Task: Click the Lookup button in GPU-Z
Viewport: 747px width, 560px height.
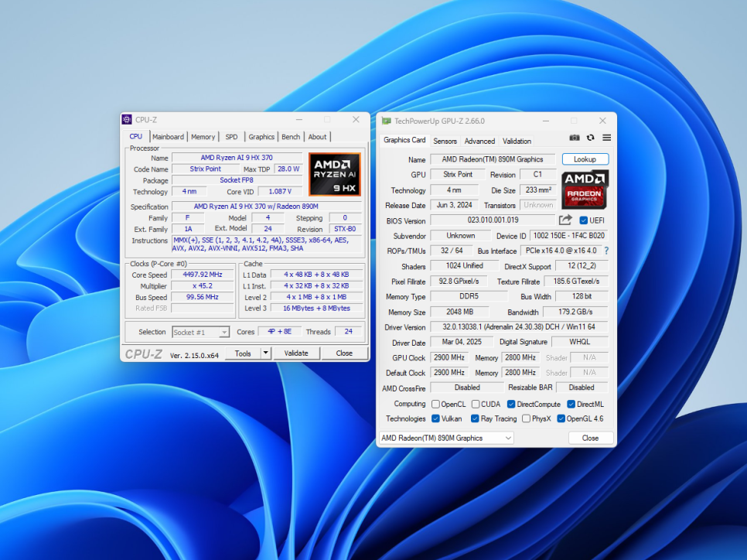Action: tap(585, 159)
